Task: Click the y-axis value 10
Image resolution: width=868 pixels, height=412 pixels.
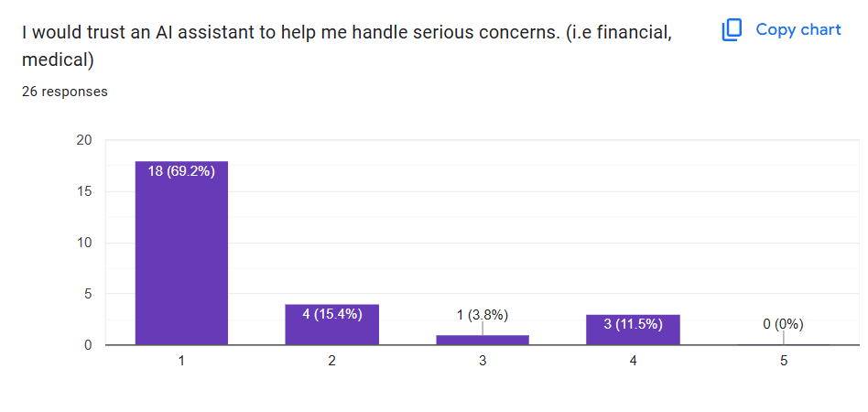Action: tap(84, 243)
